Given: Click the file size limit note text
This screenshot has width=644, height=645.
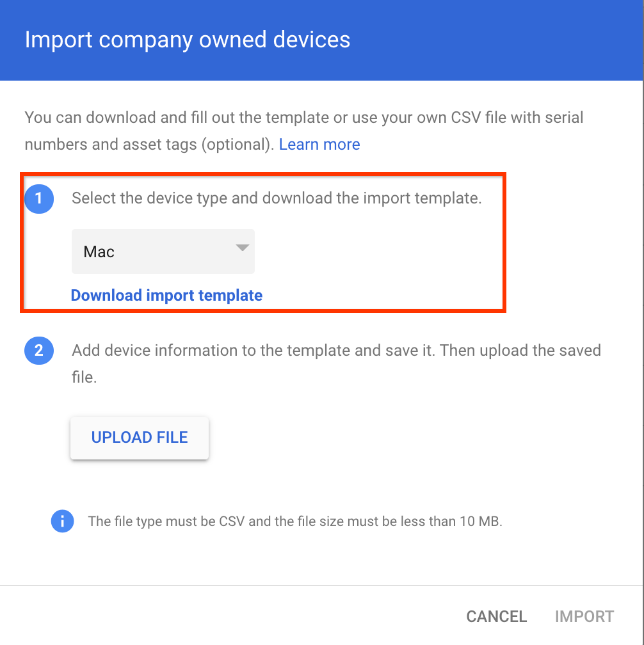Looking at the screenshot, I should [295, 522].
